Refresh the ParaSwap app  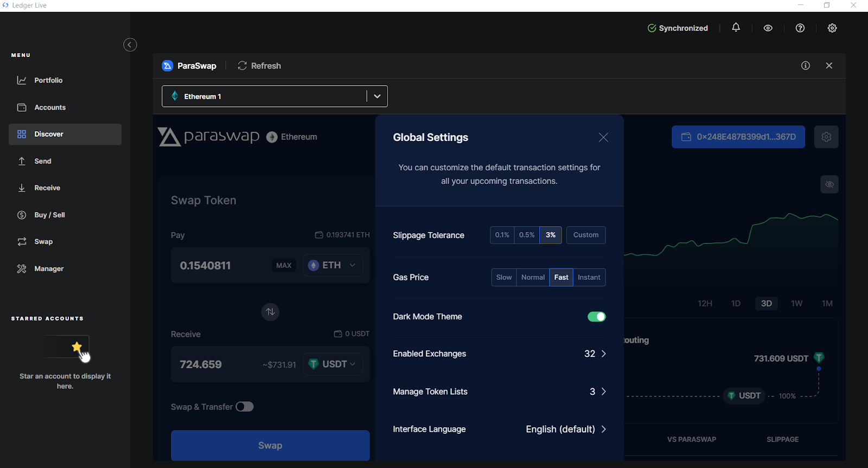pos(259,66)
